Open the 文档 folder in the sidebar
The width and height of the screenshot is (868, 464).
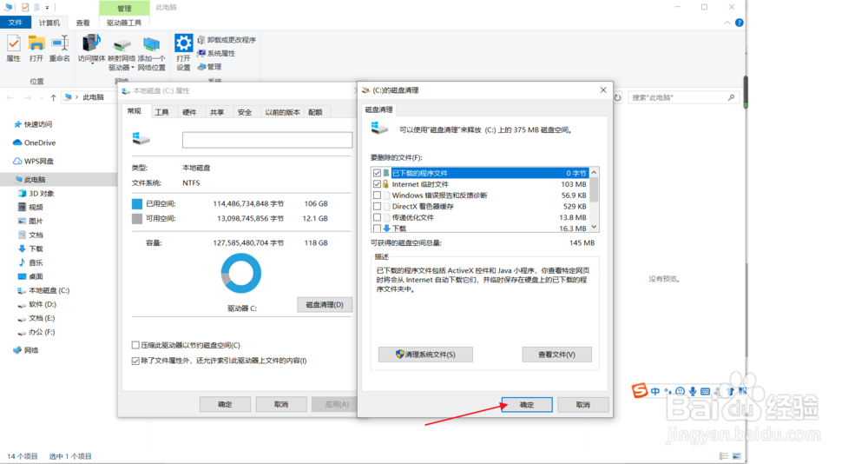click(x=30, y=235)
